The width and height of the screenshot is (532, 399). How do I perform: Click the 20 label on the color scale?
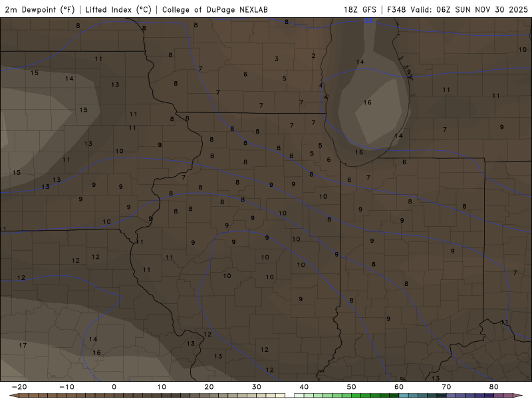click(209, 387)
